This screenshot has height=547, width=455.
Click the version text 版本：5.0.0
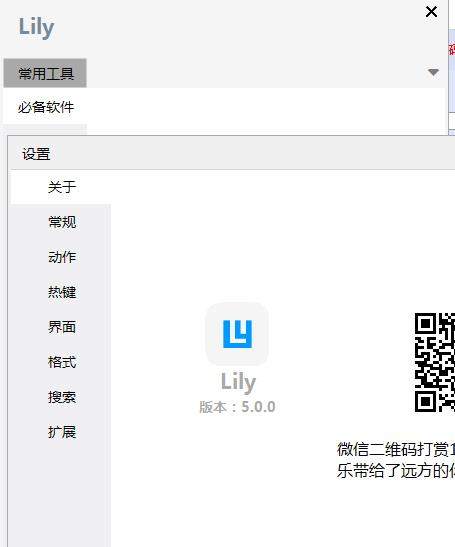click(237, 407)
